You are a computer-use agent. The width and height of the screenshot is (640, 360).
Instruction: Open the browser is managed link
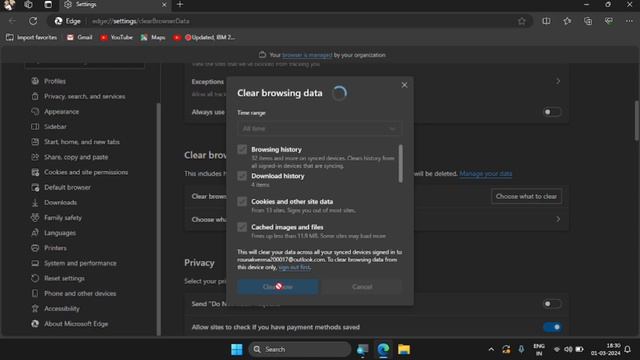[x=307, y=55]
